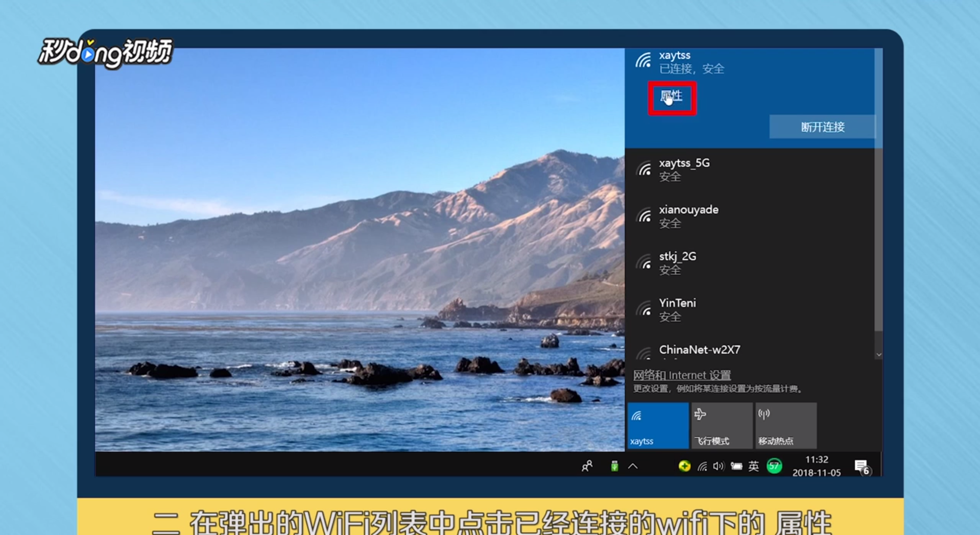The height and width of the screenshot is (535, 980).
Task: Toggle 飞行模式 airplane mode tile
Action: (722, 426)
